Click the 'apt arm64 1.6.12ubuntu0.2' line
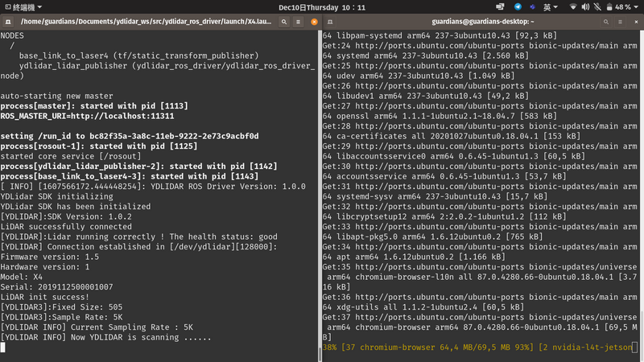644x362 pixels. click(x=414, y=257)
